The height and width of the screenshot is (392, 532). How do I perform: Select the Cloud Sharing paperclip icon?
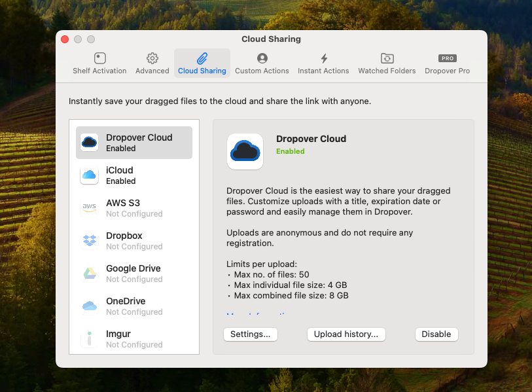202,58
